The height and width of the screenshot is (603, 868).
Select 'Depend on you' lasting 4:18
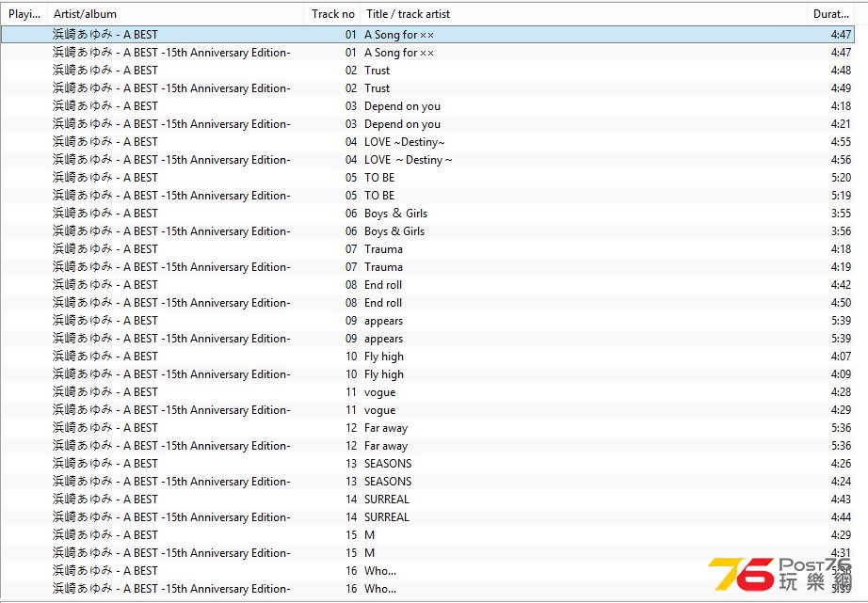(402, 106)
